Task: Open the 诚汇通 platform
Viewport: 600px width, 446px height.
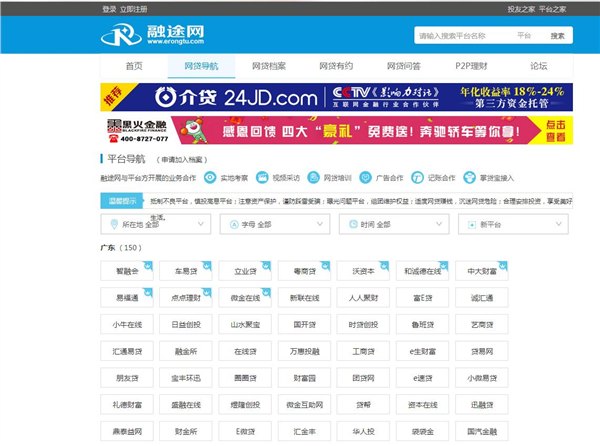Action: point(482,298)
